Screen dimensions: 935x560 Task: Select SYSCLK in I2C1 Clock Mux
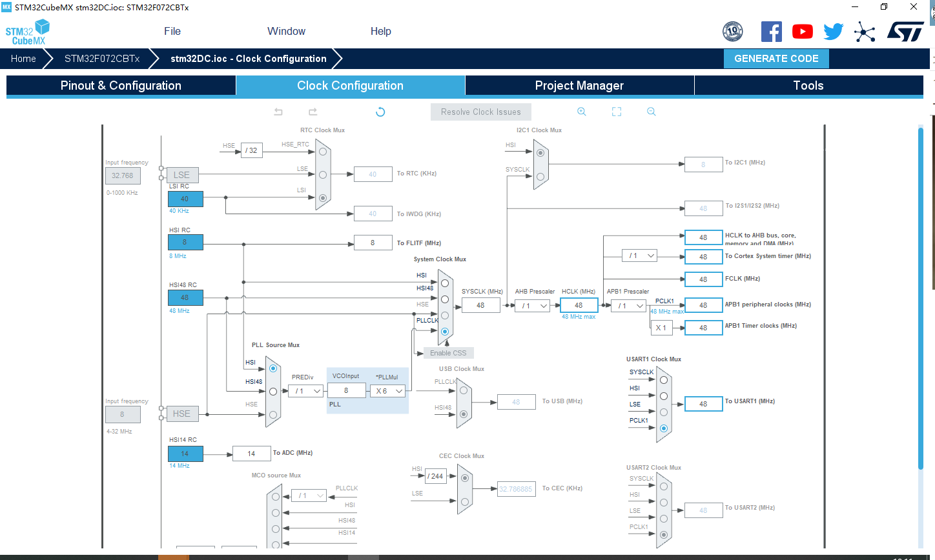click(x=540, y=176)
